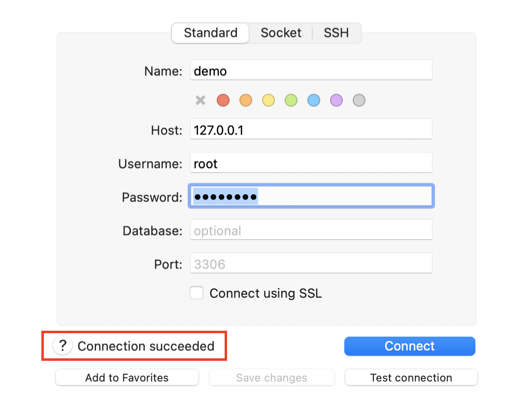Screen dimensions: 532x417
Task: Click into the Name field
Action: (311, 70)
